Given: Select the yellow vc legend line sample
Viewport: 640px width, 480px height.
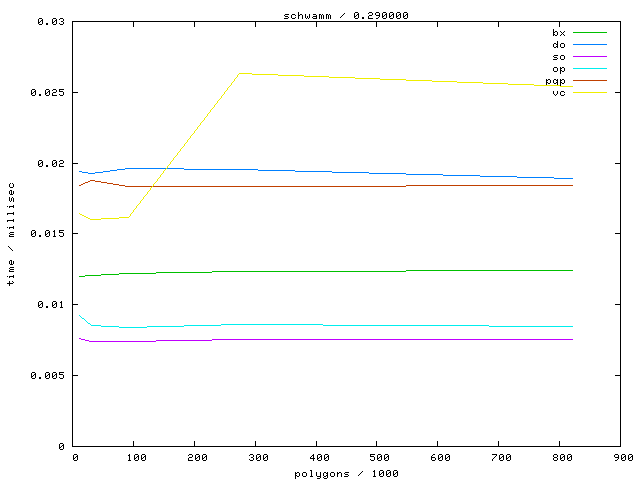Looking at the screenshot, I should point(590,93).
